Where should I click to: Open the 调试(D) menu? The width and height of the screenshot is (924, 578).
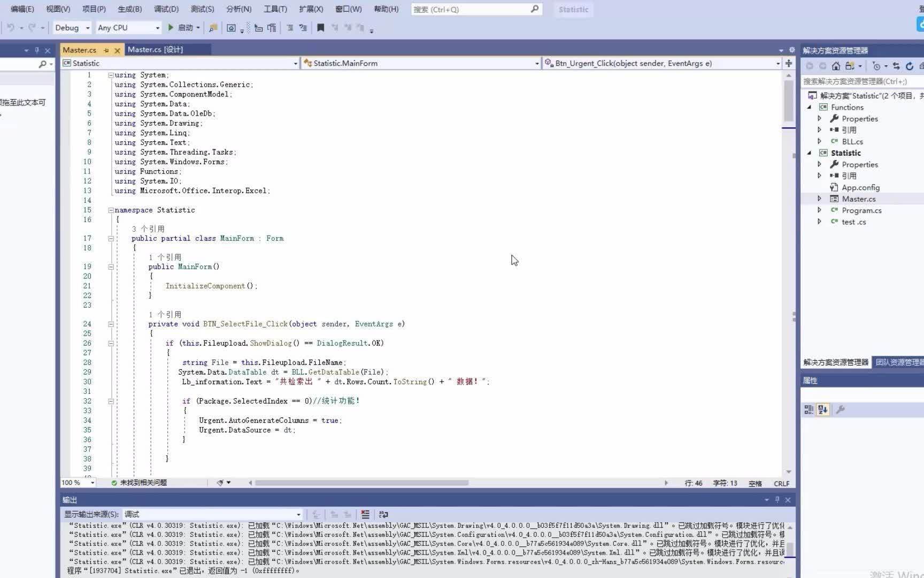click(166, 9)
